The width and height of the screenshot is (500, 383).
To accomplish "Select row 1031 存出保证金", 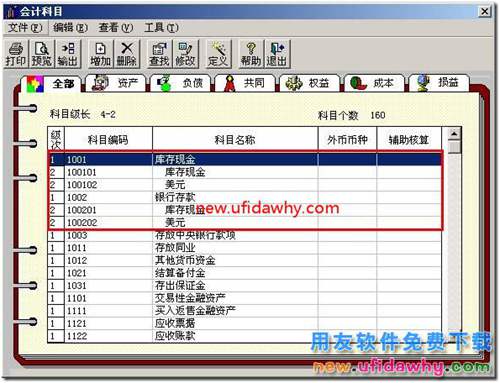I will coord(245,286).
